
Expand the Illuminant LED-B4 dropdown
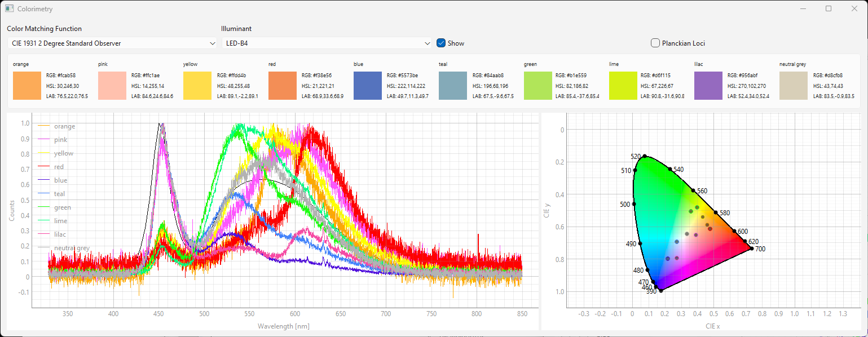[327, 43]
